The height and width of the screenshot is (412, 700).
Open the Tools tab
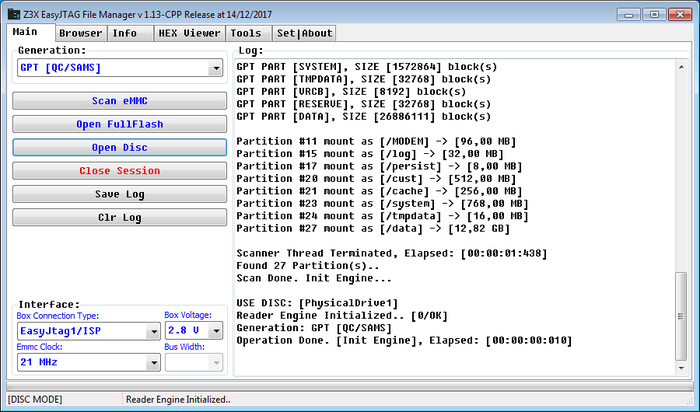click(245, 33)
